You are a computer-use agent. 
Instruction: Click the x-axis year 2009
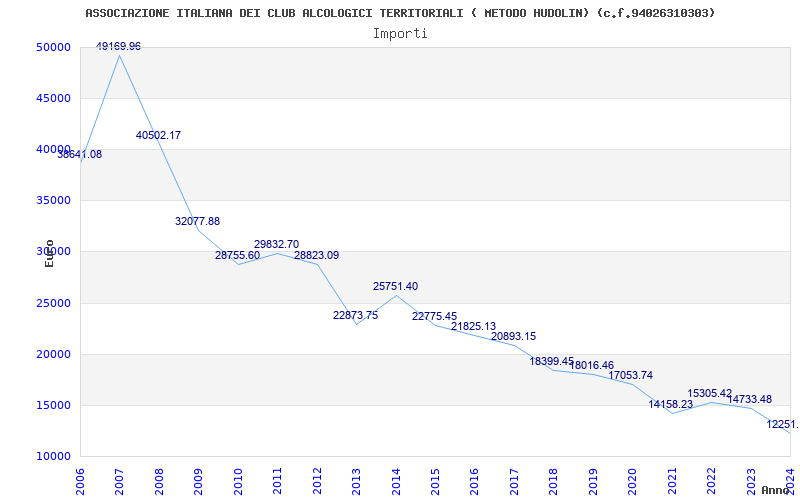(198, 482)
